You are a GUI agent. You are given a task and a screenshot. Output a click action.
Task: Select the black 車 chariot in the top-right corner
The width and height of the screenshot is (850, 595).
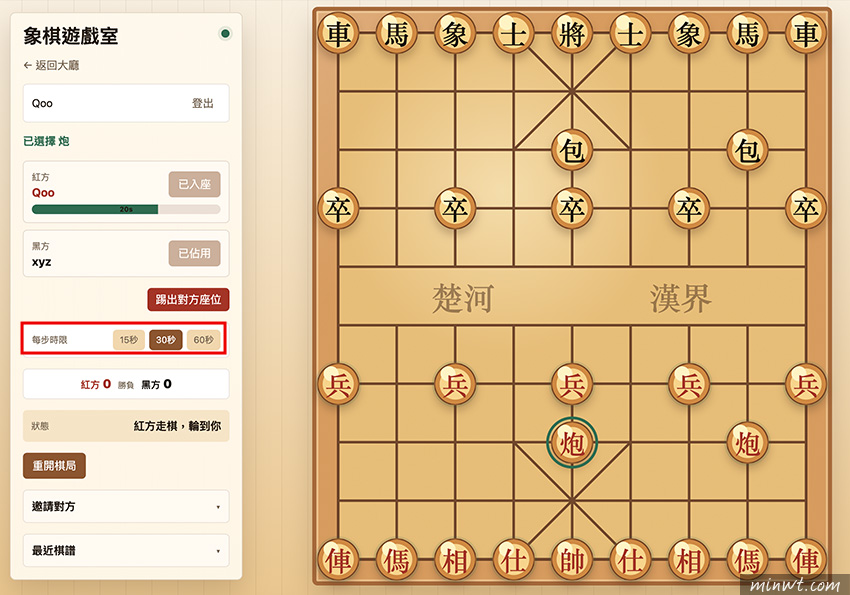point(806,34)
